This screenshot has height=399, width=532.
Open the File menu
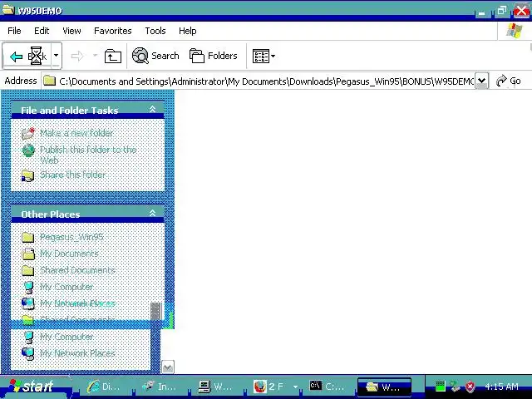pyautogui.click(x=14, y=31)
